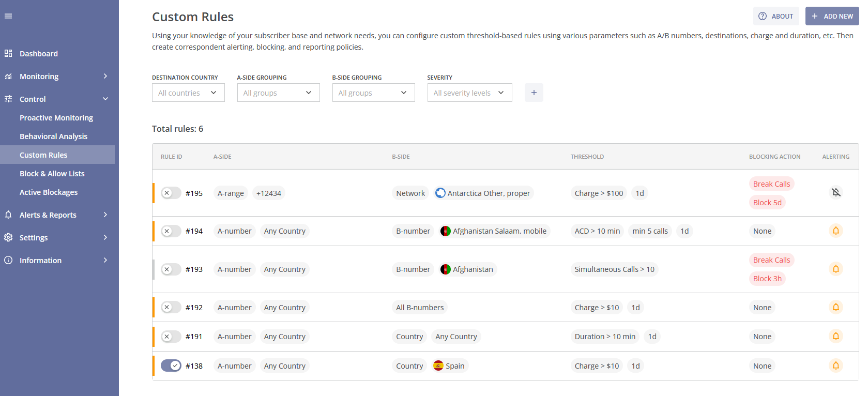Open the Severity levels dropdown
This screenshot has height=396, width=868.
click(x=469, y=93)
